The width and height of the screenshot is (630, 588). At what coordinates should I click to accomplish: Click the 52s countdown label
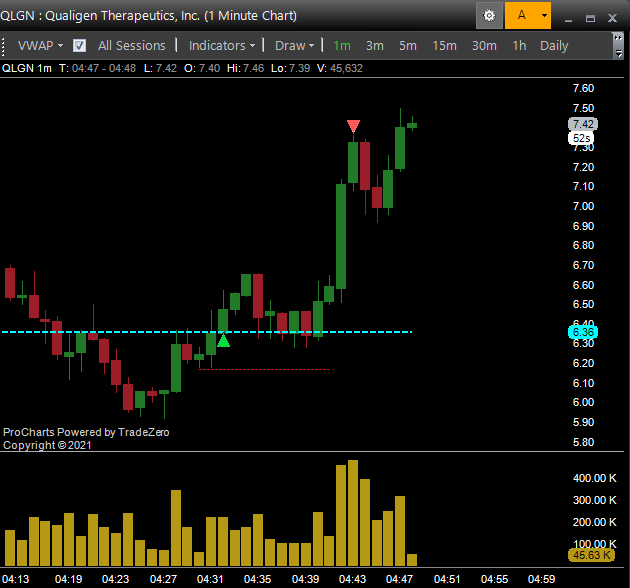[581, 138]
